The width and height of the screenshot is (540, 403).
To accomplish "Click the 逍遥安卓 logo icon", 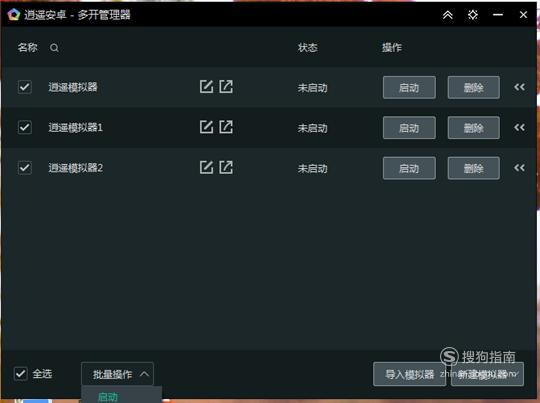I will (14, 15).
